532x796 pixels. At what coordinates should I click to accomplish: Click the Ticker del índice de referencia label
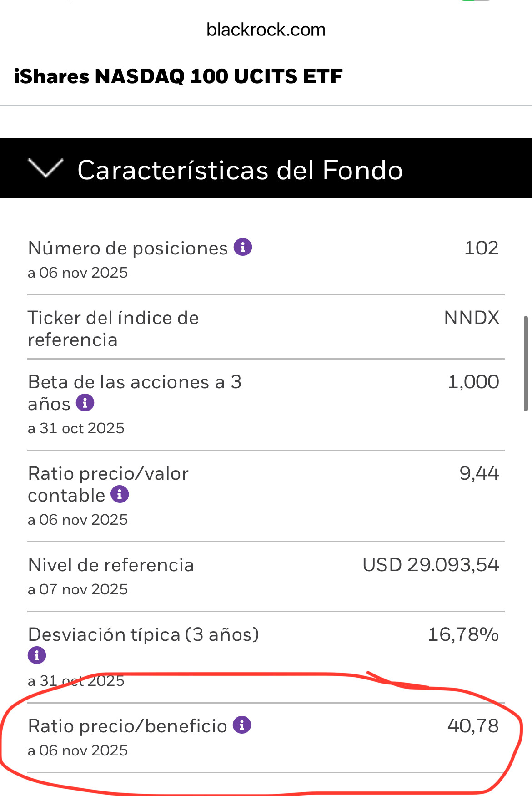(113, 329)
